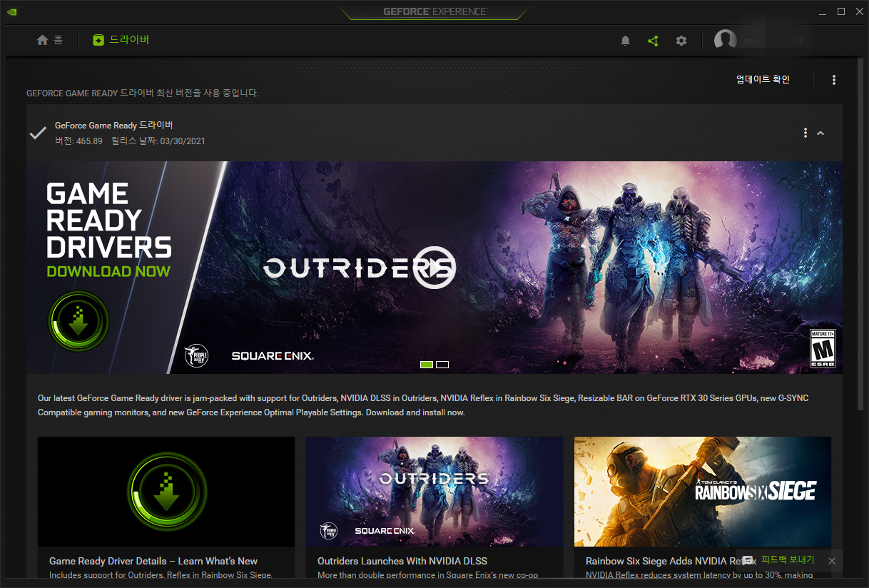
Task: Click the release date 03/30/2021 text
Action: point(158,141)
